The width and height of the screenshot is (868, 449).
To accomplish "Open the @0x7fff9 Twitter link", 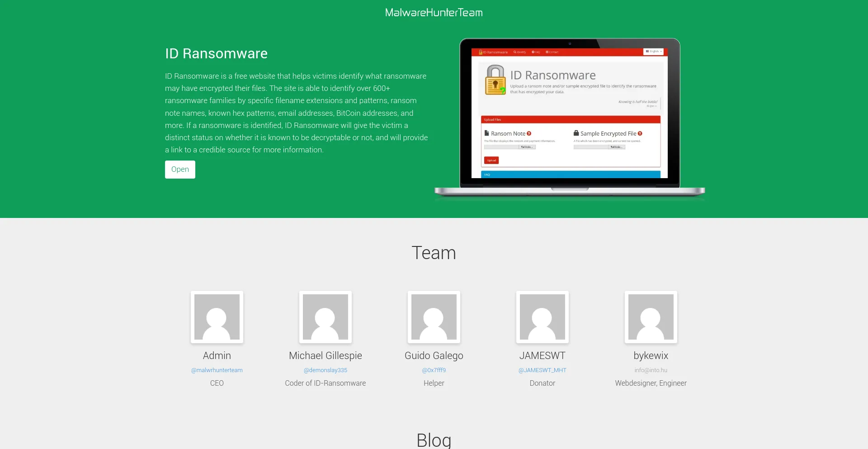I will 434,370.
